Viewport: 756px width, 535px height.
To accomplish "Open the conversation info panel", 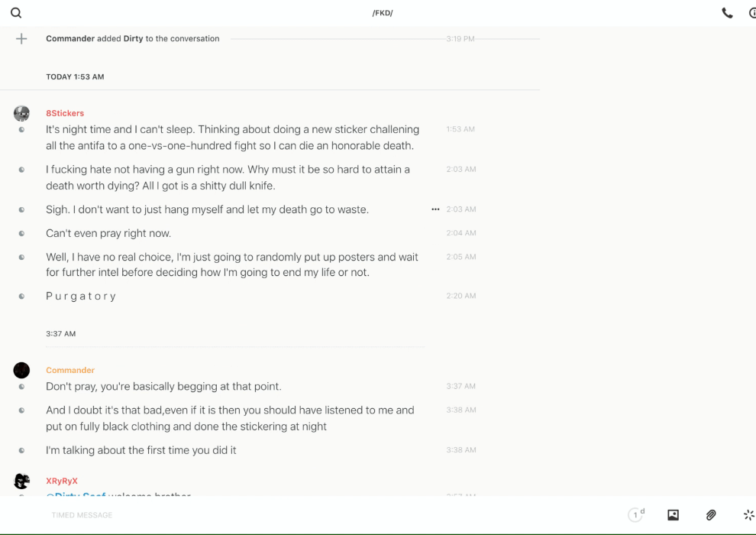I will pos(752,13).
